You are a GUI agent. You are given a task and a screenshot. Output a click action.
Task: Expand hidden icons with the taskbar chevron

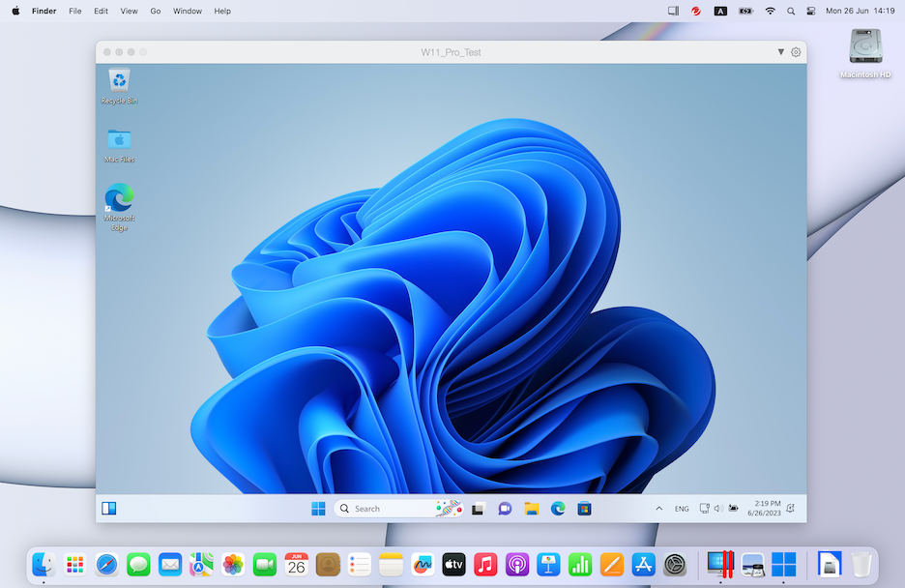pyautogui.click(x=658, y=508)
